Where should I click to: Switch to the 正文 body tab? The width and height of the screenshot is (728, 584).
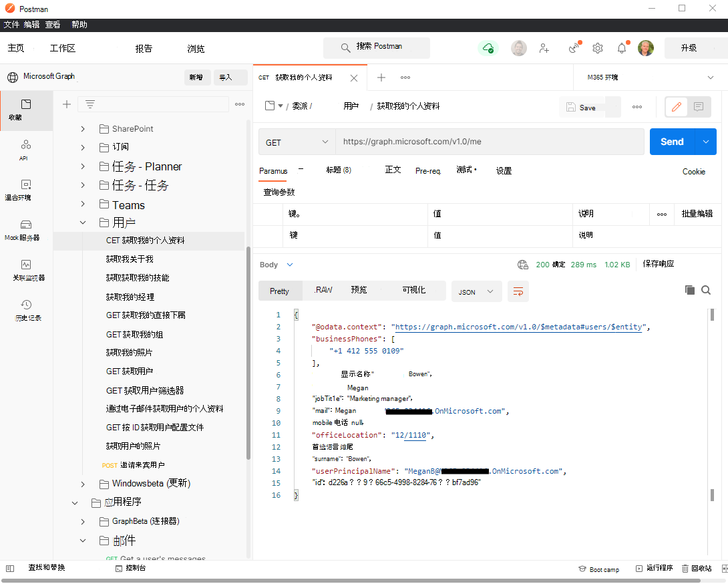click(393, 170)
